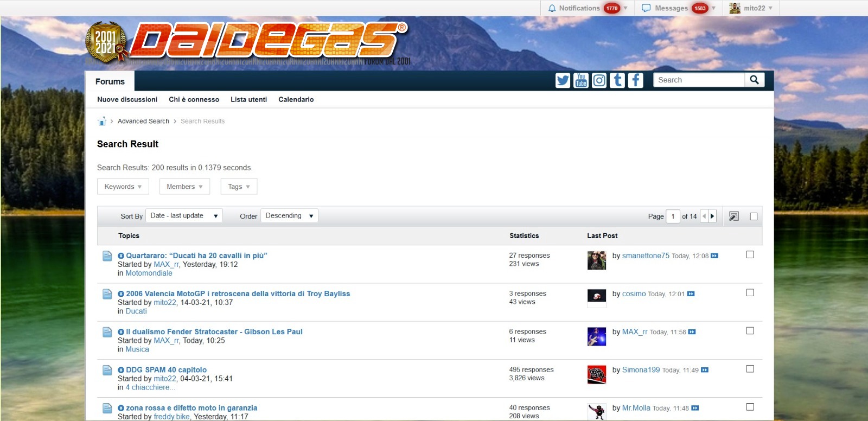868x421 pixels.
Task: Open the Descending order dropdown
Action: pyautogui.click(x=289, y=216)
